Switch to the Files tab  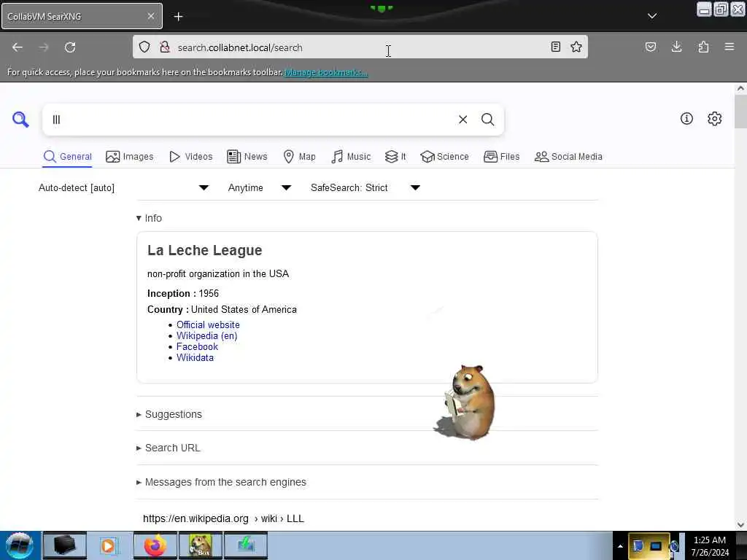point(502,157)
